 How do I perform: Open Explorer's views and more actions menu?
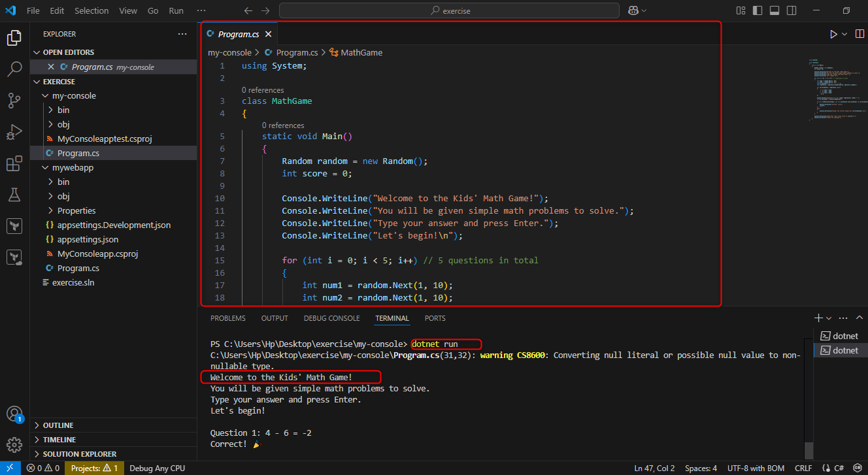182,34
